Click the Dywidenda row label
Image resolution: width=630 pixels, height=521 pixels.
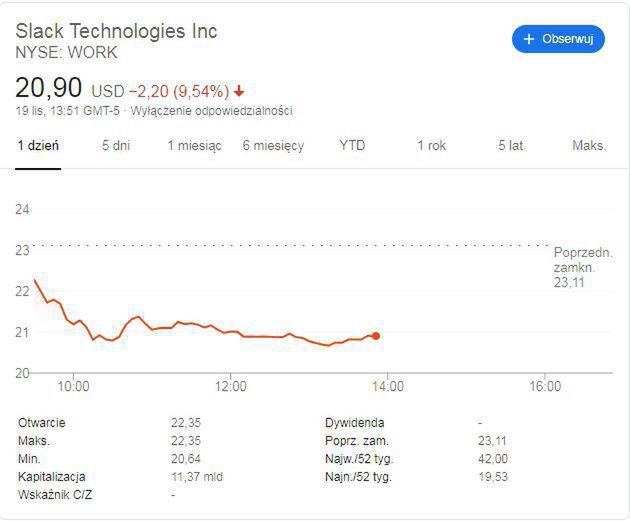click(x=354, y=423)
